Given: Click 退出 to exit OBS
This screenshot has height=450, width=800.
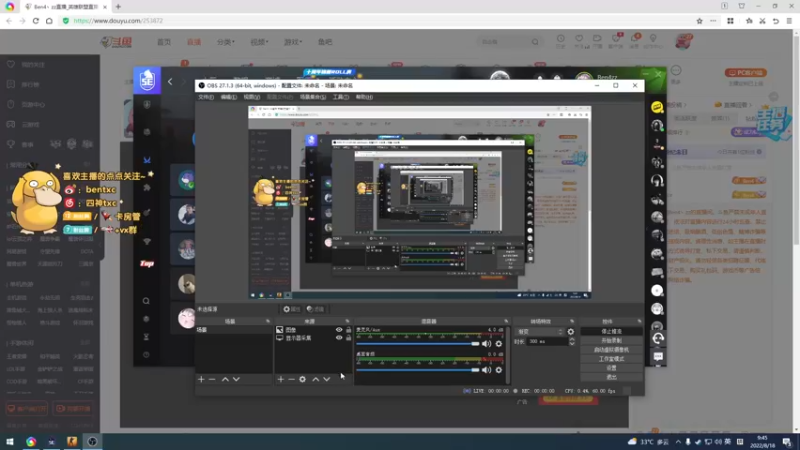Looking at the screenshot, I should point(611,378).
